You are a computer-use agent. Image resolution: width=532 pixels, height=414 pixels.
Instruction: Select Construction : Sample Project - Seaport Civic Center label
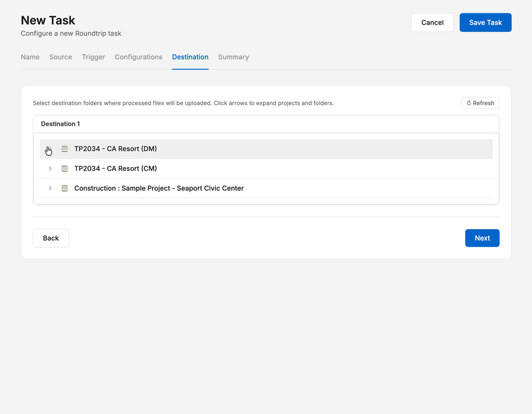coord(159,188)
